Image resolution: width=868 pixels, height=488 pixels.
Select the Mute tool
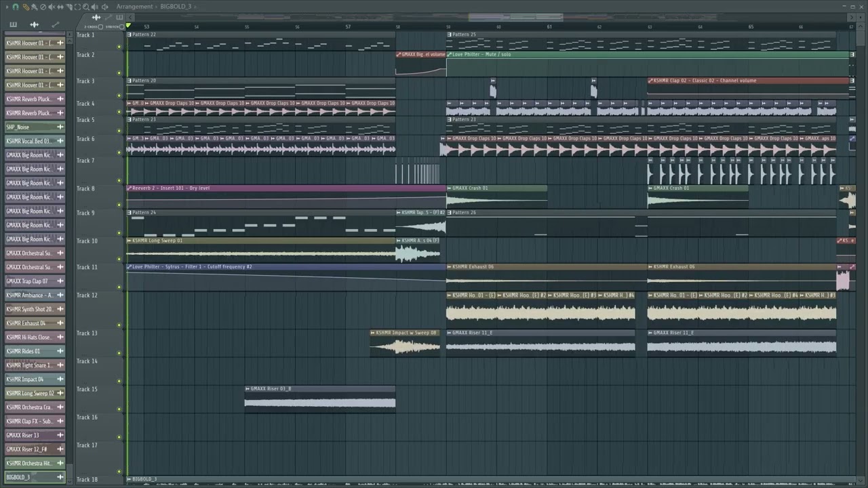click(x=52, y=7)
